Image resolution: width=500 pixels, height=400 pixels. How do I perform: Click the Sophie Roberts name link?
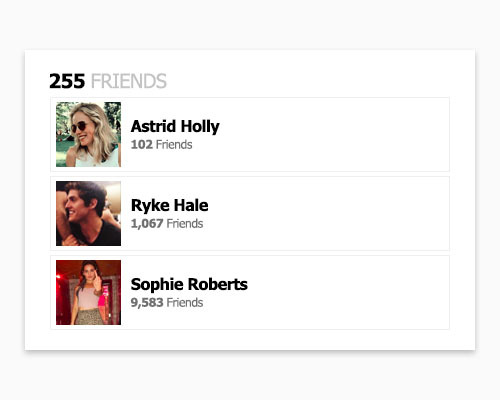189,284
